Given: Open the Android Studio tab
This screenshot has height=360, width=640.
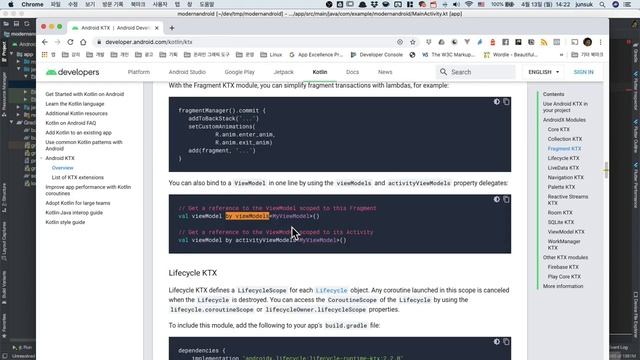Looking at the screenshot, I should pyautogui.click(x=187, y=72).
